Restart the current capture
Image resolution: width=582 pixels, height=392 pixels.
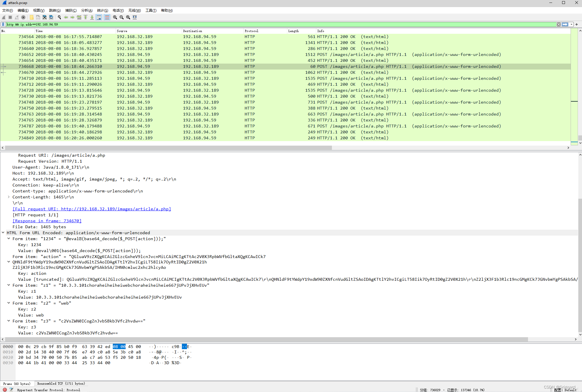[x=17, y=17]
